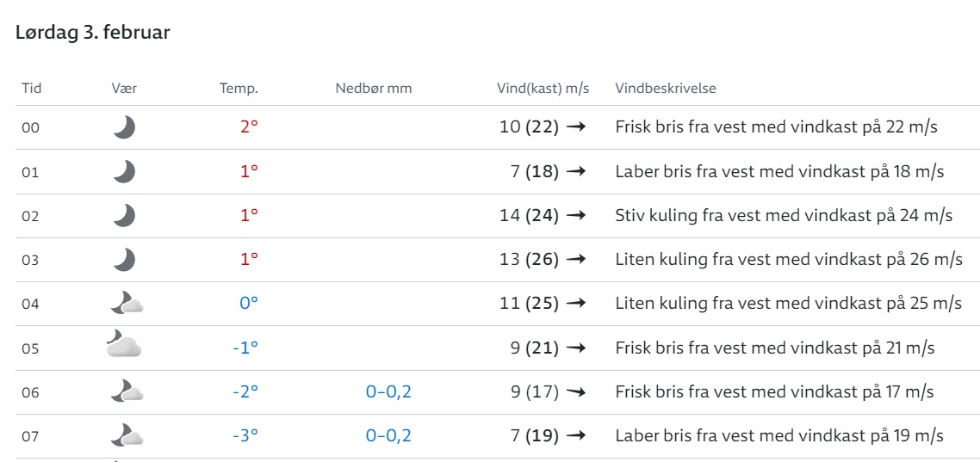Click the wind arrow in the 00 row
980x462 pixels.
click(576, 127)
